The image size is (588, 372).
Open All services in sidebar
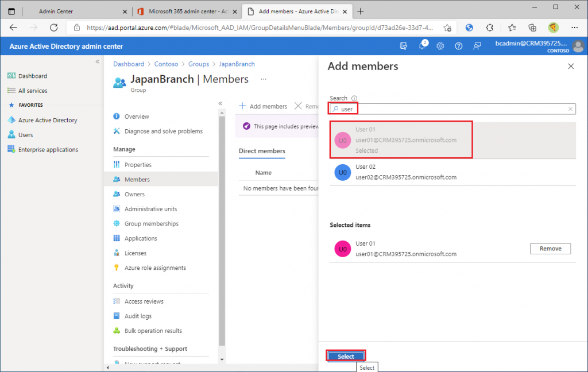[x=33, y=91]
